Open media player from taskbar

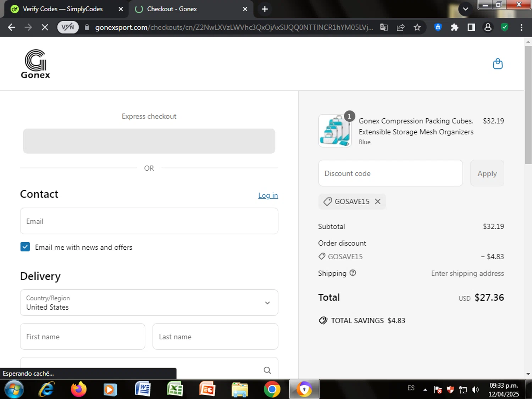(110, 389)
